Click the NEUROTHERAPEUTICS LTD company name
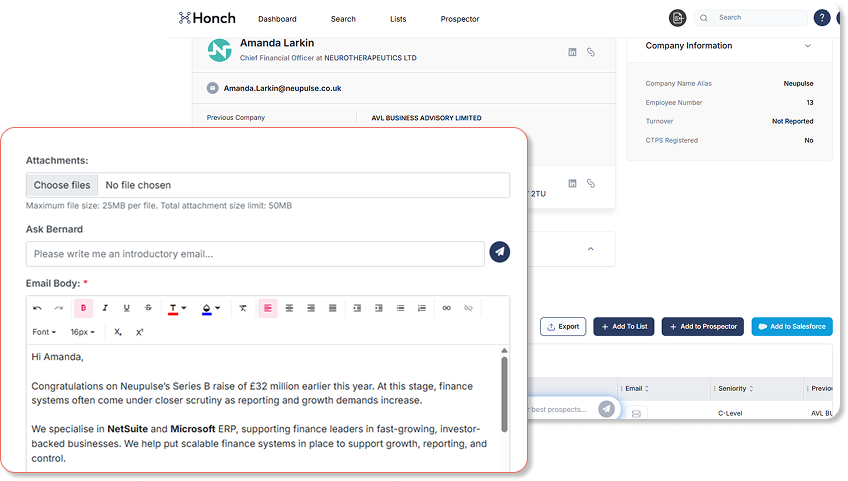The width and height of the screenshot is (848, 481). pos(370,58)
